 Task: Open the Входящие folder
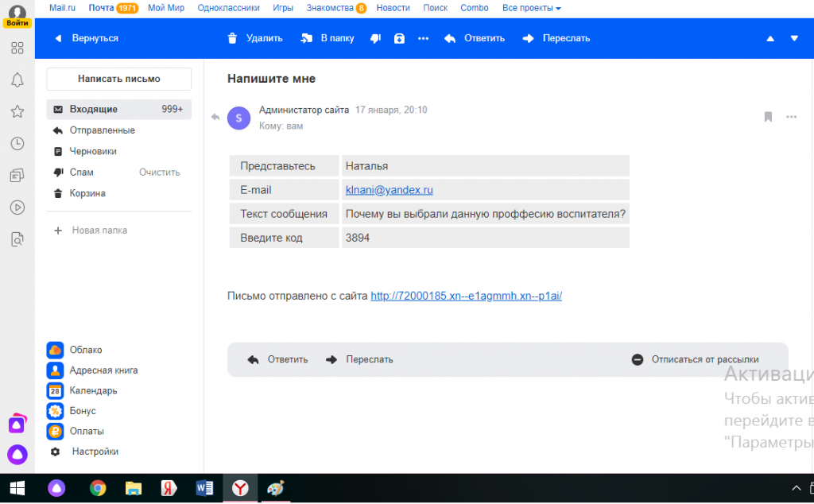93,109
